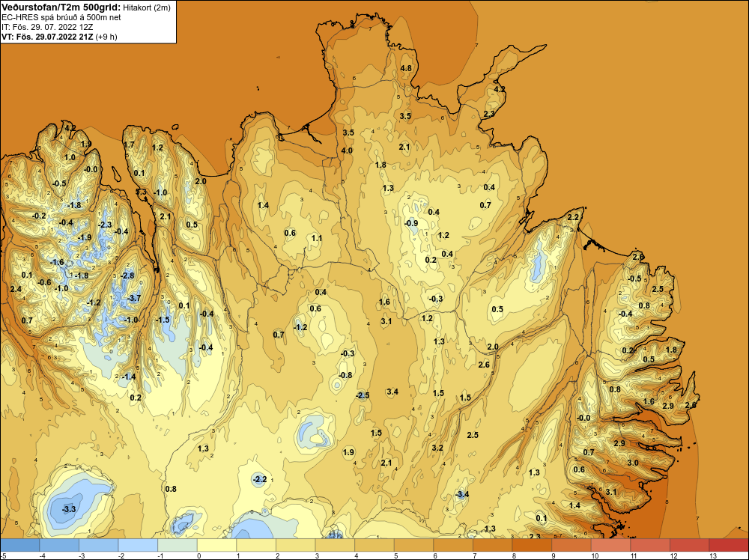Click the '-2.3' temperature value
This screenshot has height=560, width=749.
(x=105, y=225)
